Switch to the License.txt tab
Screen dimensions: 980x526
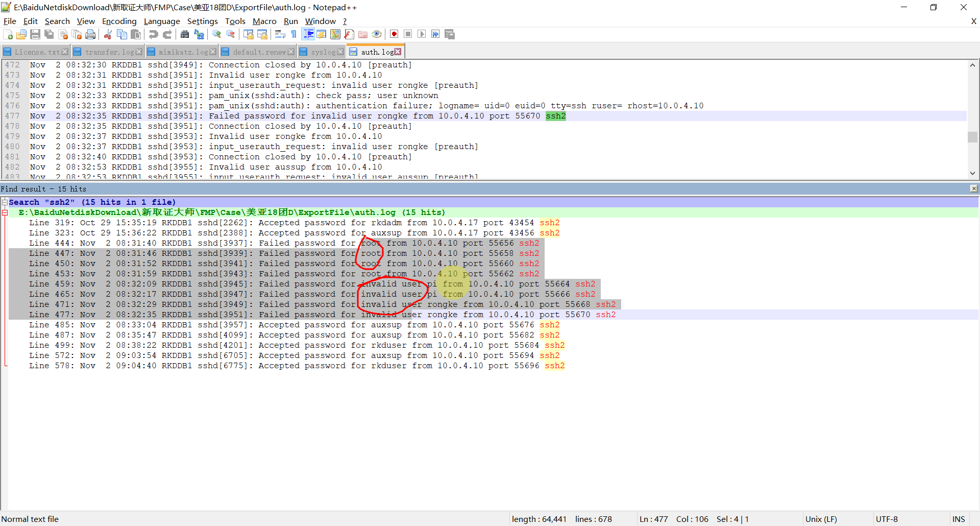tap(36, 52)
